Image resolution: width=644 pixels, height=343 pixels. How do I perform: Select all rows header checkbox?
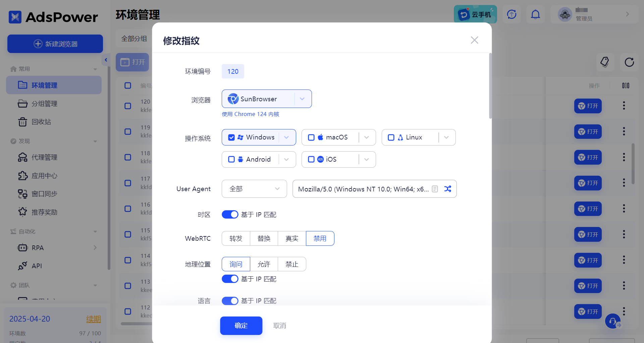[128, 85]
